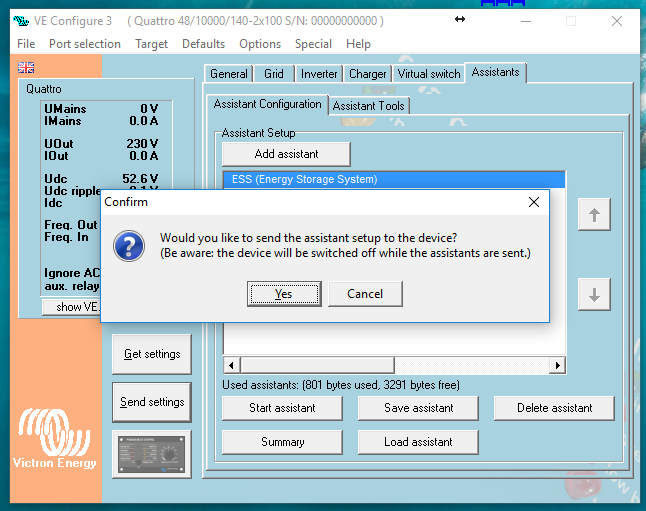The image size is (646, 511).
Task: Click the Summary button
Action: pyautogui.click(x=282, y=442)
